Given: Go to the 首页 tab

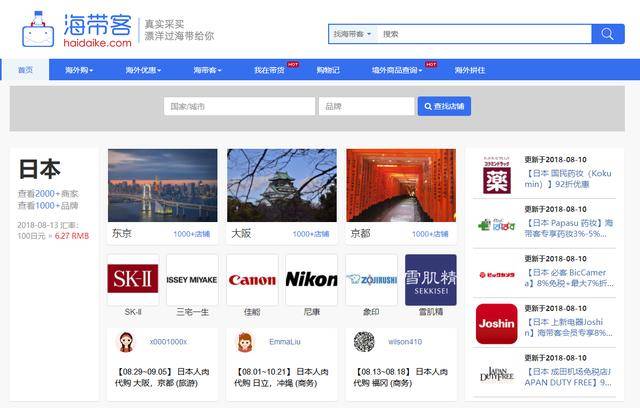Looking at the screenshot, I should (x=25, y=70).
